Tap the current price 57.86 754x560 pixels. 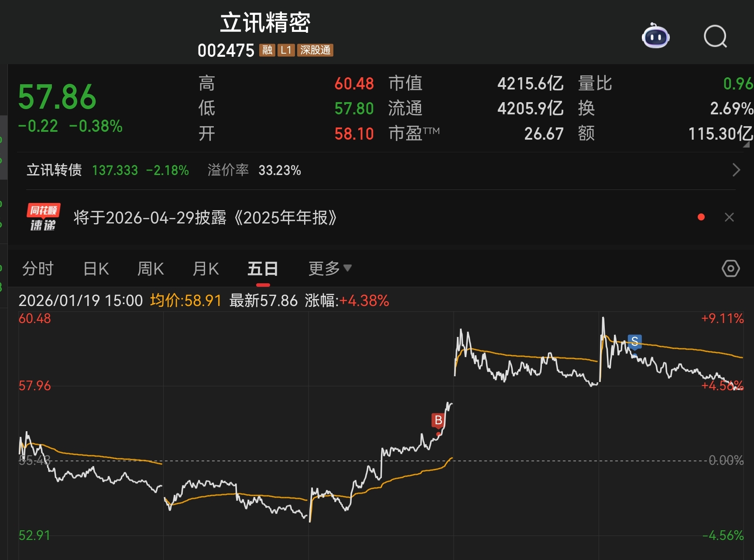point(57,97)
